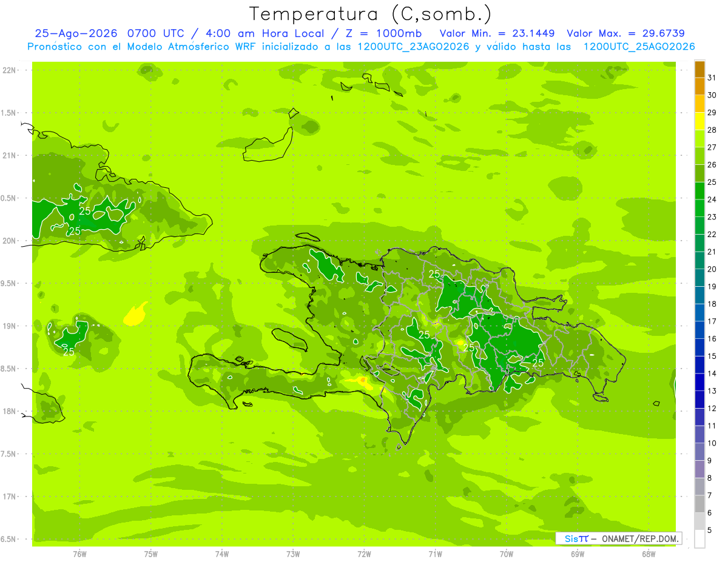This screenshot has width=728, height=562.
Task: Click the legend swatch between 22 and 23
Action: [x=699, y=226]
